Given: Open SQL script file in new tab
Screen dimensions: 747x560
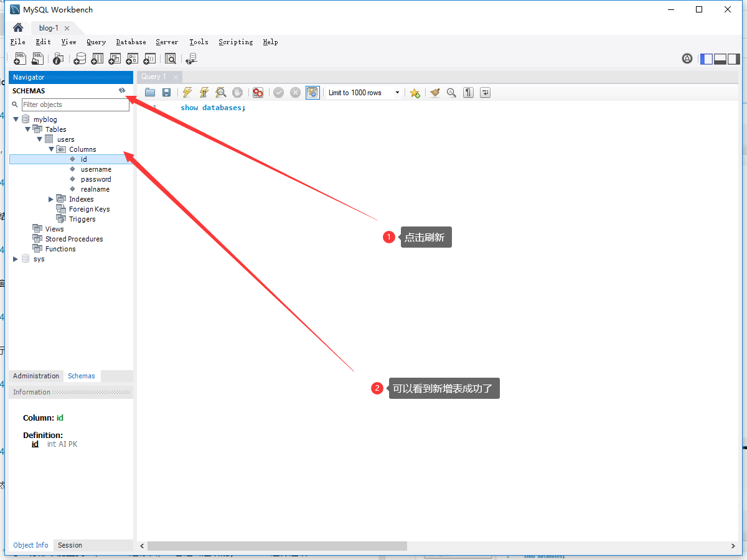Looking at the screenshot, I should (x=37, y=58).
